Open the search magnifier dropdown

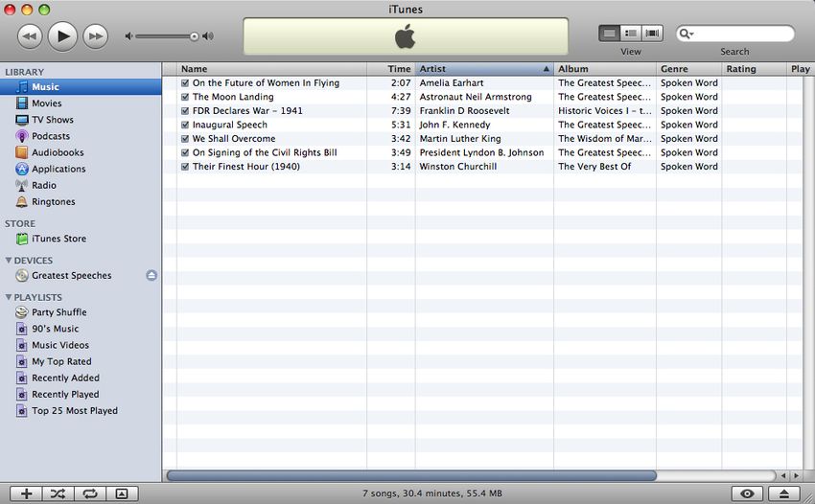tap(687, 34)
